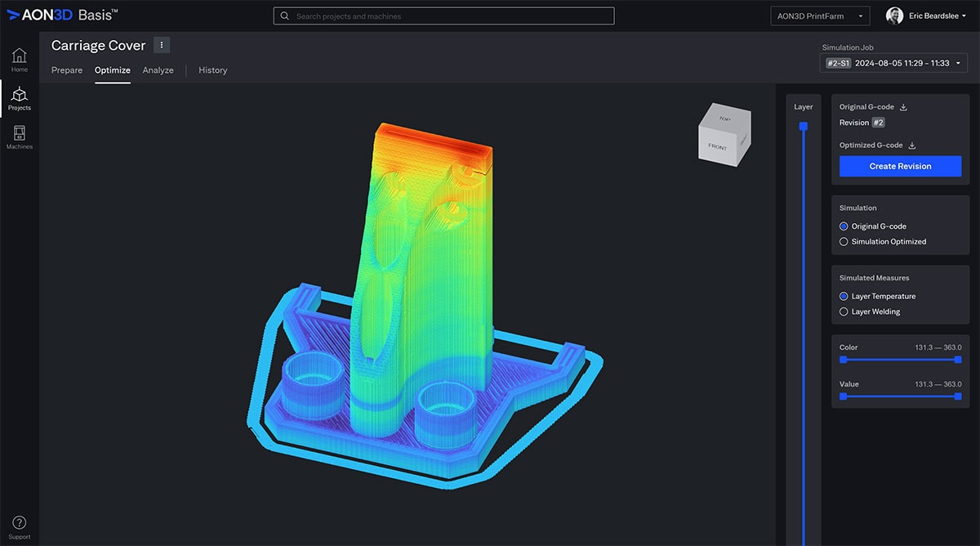Focus the search projects and machines field
The width and height of the screenshot is (980, 546).
click(x=443, y=16)
